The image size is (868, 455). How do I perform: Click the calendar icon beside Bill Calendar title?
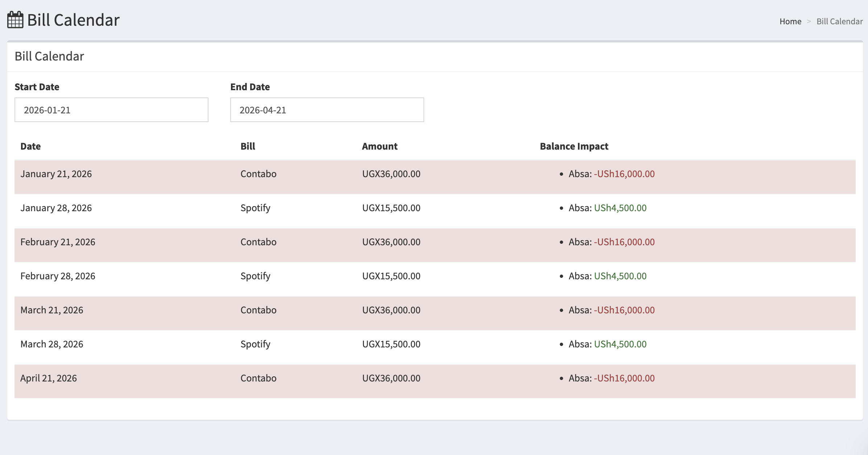15,20
